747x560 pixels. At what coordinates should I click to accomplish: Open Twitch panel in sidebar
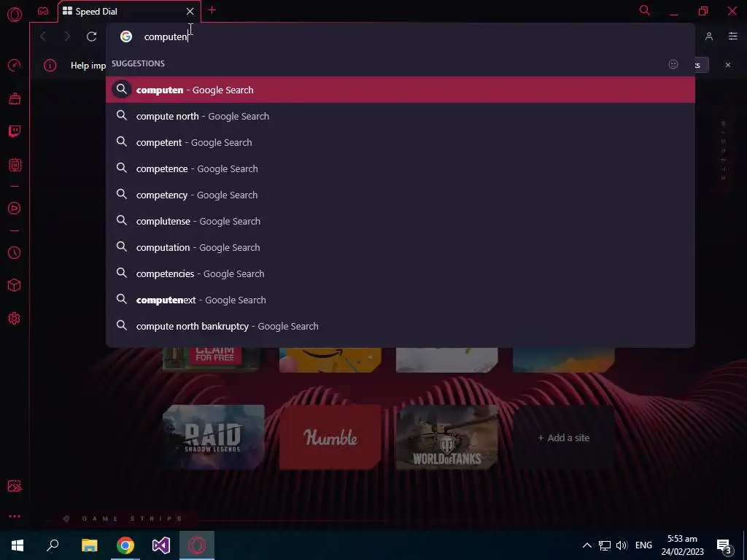pos(15,131)
